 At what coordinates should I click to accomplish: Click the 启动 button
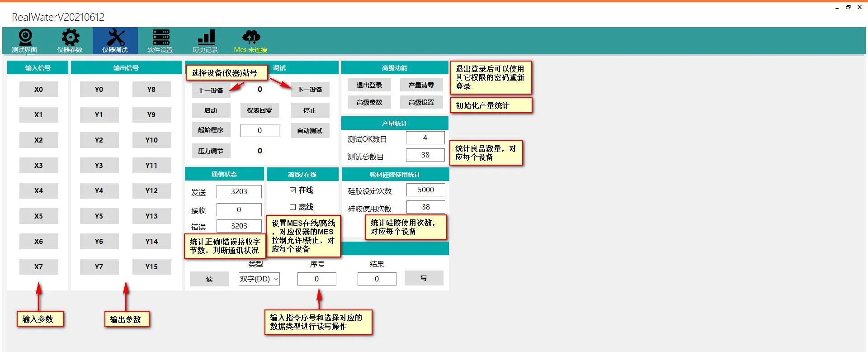click(211, 110)
